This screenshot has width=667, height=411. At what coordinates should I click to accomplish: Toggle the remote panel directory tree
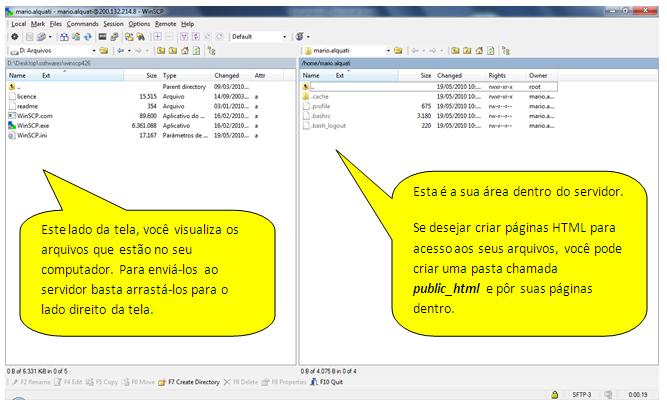pos(506,51)
